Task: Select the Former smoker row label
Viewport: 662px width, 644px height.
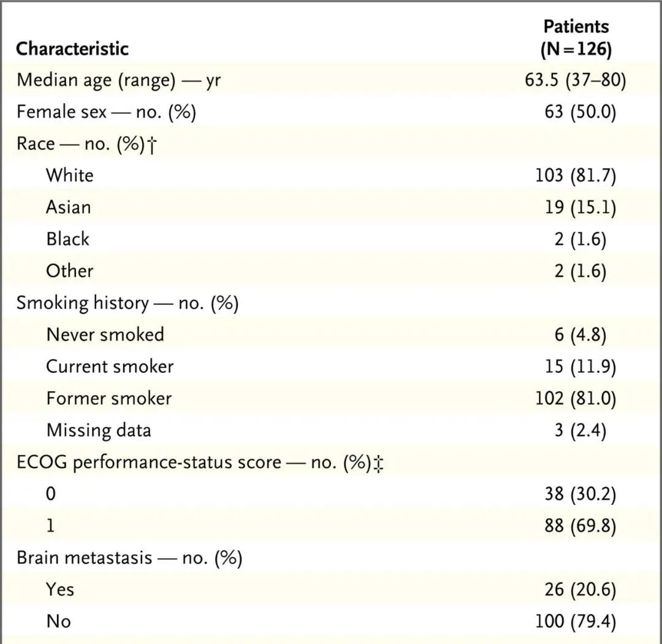Action: 109,399
